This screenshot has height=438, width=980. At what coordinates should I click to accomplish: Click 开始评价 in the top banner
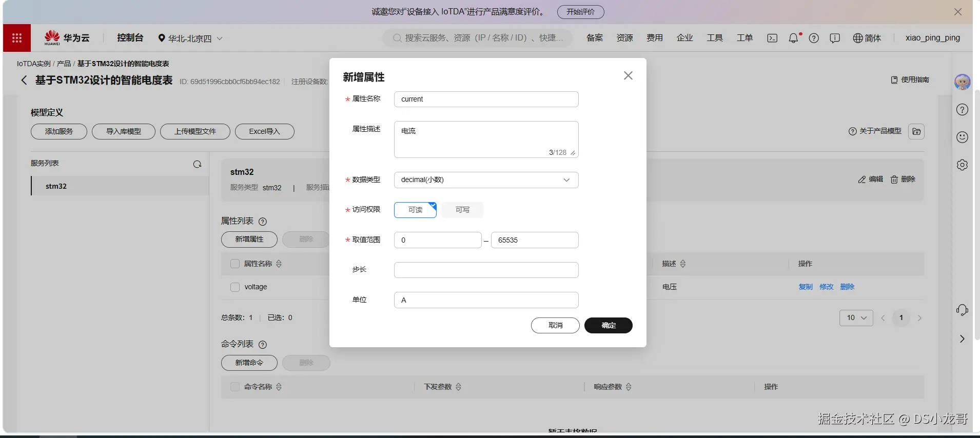(x=580, y=12)
